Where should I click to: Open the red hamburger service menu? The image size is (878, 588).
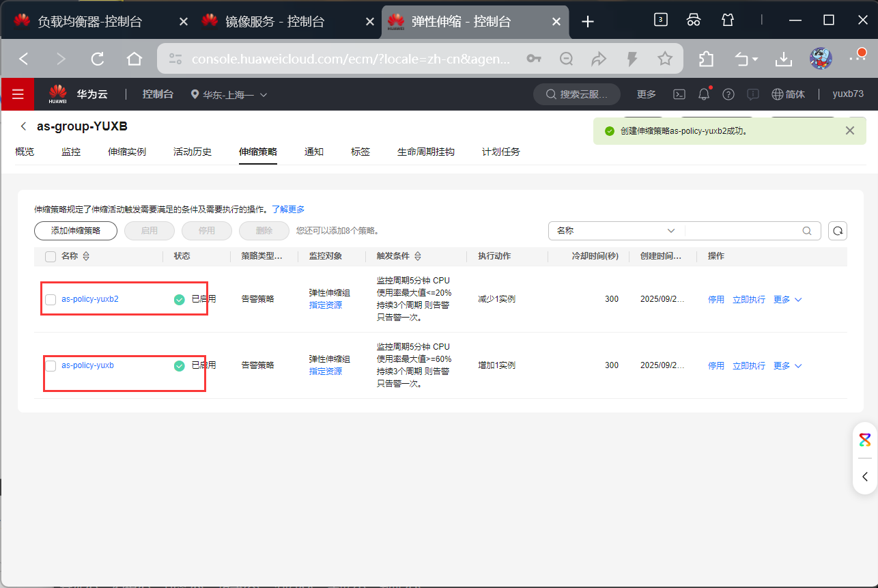click(18, 94)
